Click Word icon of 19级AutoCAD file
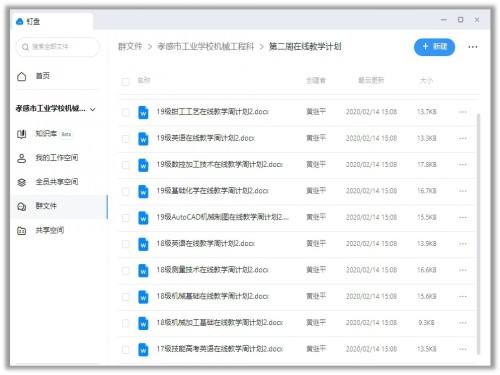The image size is (500, 375). pyautogui.click(x=143, y=217)
